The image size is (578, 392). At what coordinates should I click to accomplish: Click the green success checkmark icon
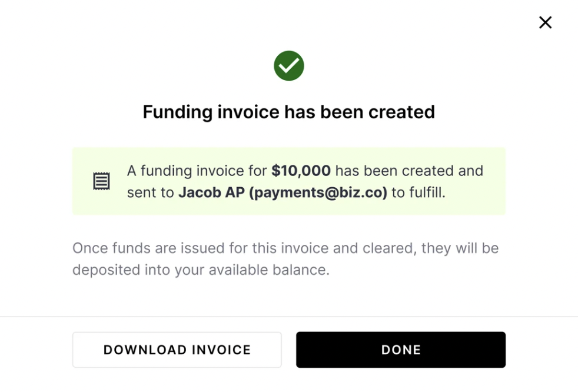[288, 65]
